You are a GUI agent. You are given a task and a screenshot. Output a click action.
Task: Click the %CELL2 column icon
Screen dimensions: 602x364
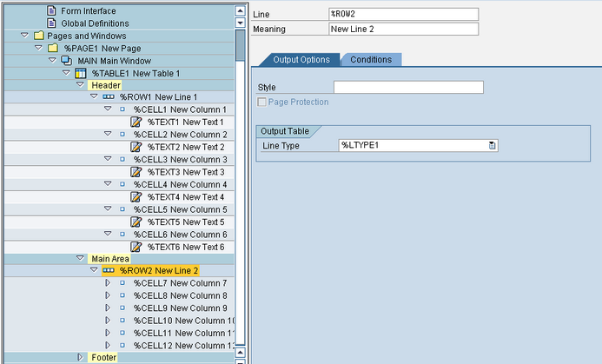pos(122,135)
